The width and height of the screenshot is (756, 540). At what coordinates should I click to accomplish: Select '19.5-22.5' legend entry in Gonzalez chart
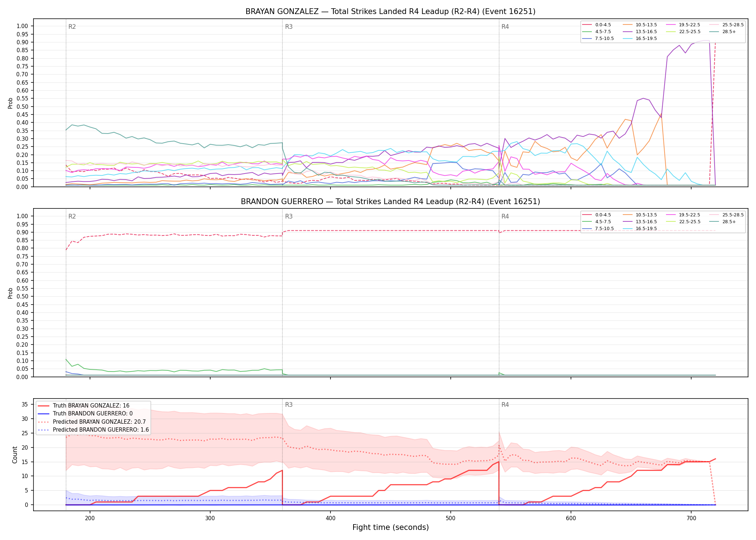pos(683,25)
